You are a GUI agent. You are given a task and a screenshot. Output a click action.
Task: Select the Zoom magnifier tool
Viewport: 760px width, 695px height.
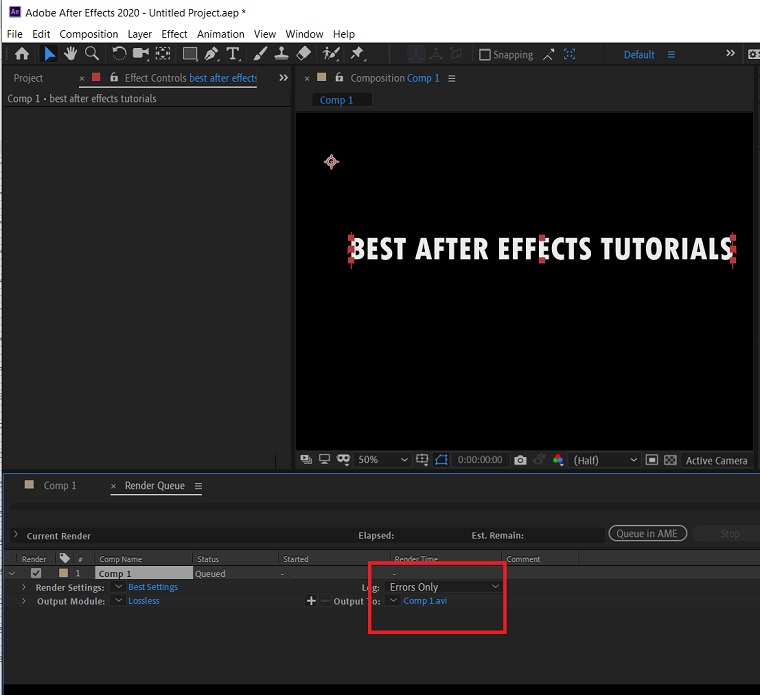[91, 54]
